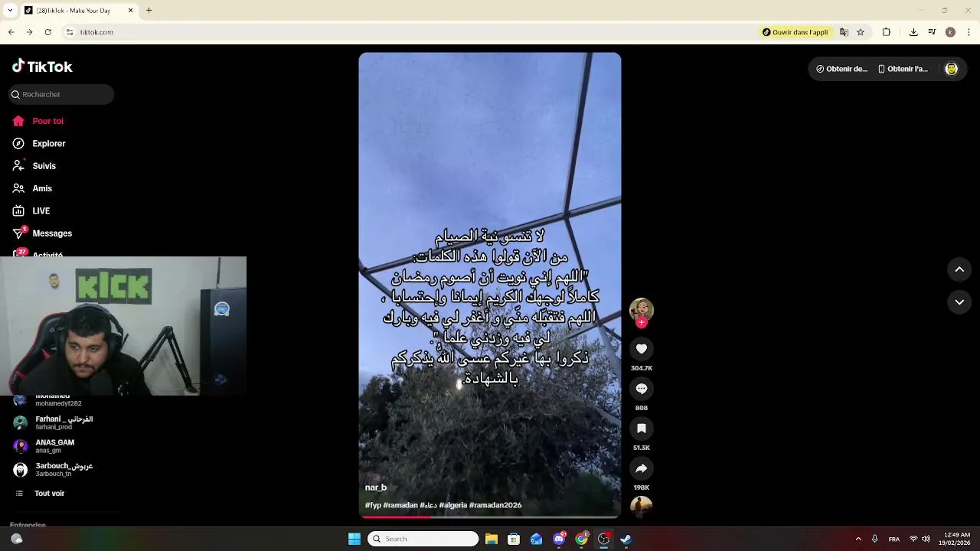Open the spinning sound disc thumbnail
980x551 pixels.
[x=642, y=507]
